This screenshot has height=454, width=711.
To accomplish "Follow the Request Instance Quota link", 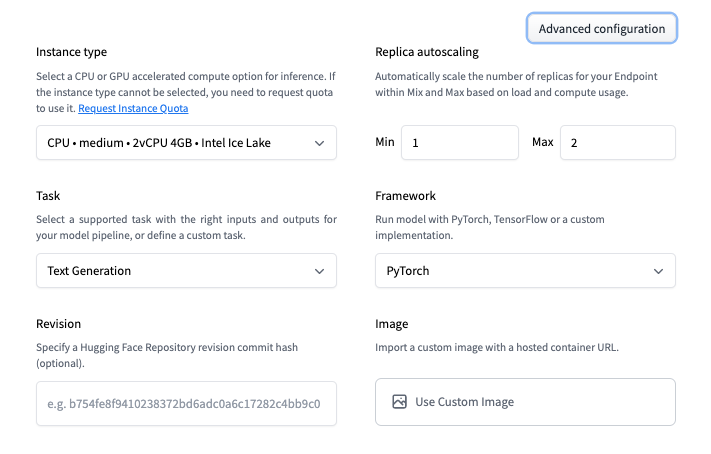I will point(133,108).
